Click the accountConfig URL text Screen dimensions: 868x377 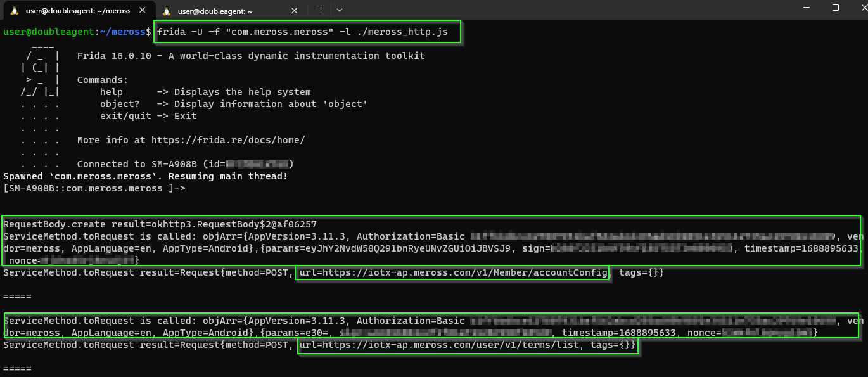tap(454, 272)
